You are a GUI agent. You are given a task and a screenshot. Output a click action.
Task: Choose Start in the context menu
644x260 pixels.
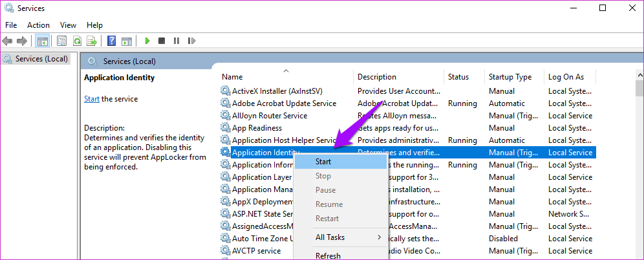[x=341, y=162]
